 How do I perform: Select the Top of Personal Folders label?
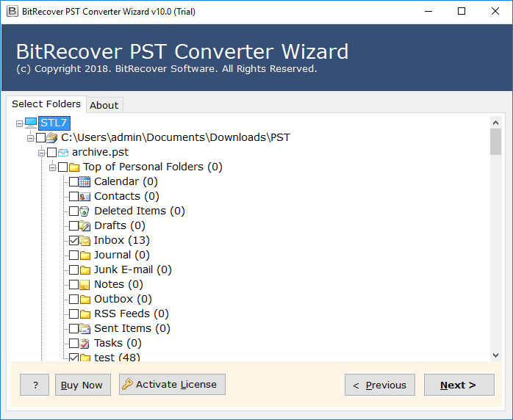(x=153, y=167)
